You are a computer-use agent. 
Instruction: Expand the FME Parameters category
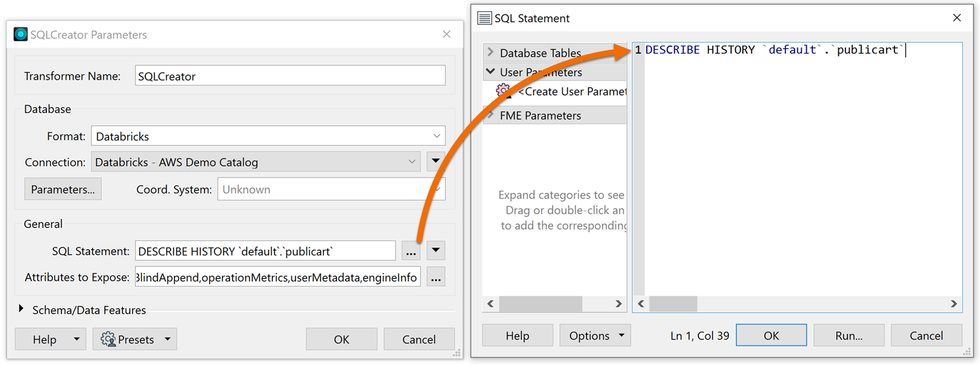point(491,116)
